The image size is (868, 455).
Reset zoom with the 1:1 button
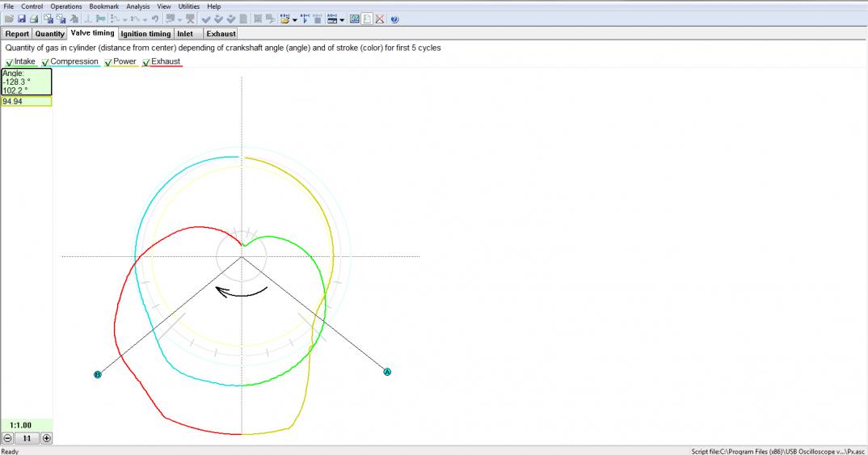pyautogui.click(x=27, y=438)
